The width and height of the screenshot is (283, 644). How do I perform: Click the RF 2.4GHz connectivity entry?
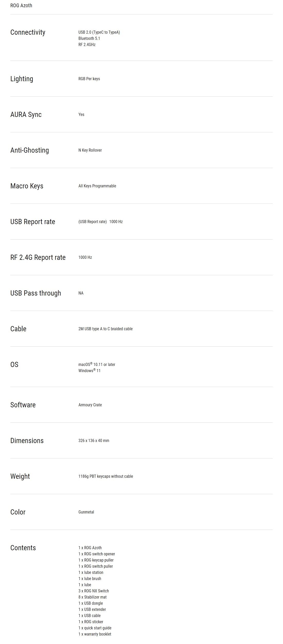87,44
